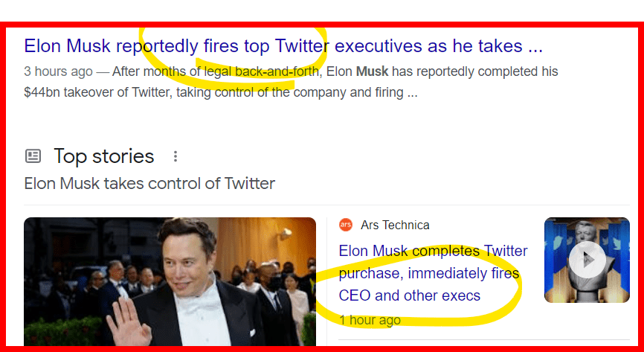Click the 'Ars Technica' source name

(395, 225)
